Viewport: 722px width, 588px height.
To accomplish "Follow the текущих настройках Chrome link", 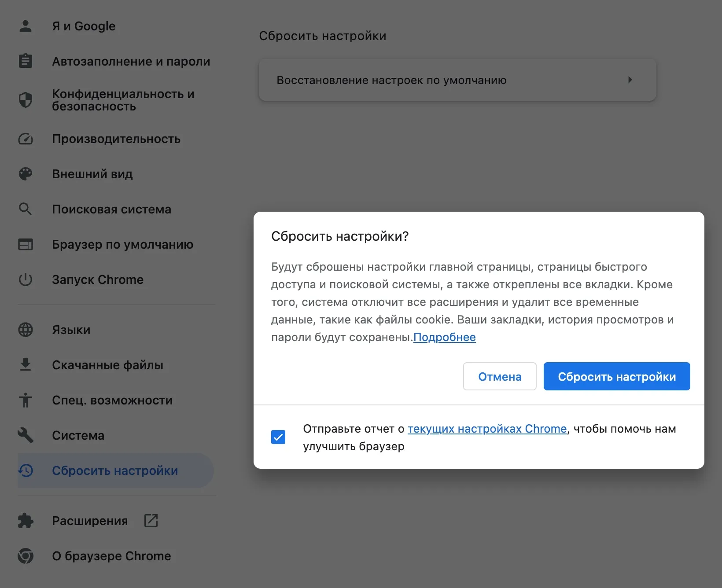I will (487, 429).
